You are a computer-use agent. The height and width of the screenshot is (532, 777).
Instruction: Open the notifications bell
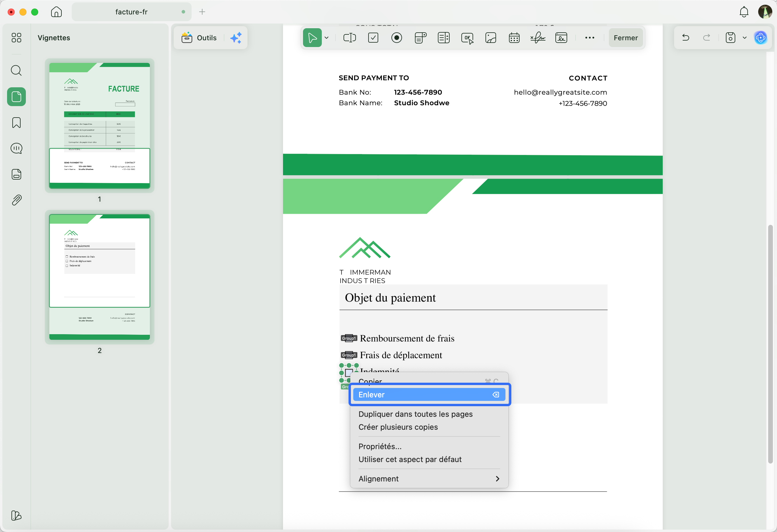[744, 12]
